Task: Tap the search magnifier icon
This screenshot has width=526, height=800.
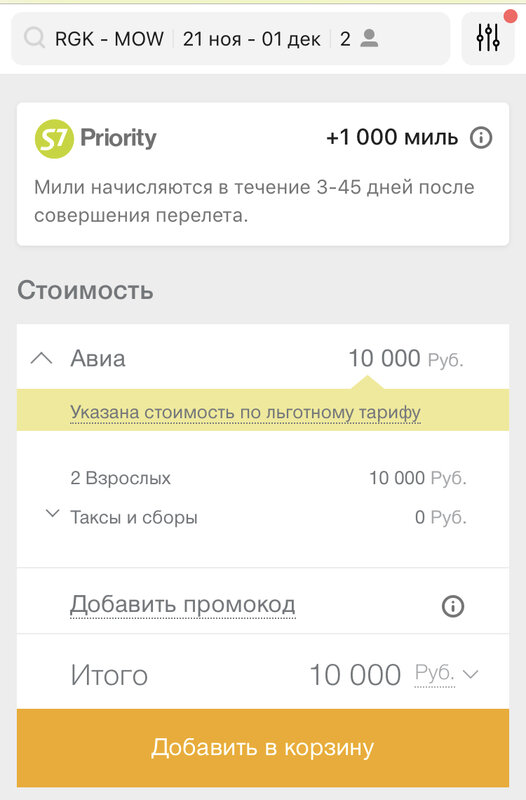Action: coord(35,38)
